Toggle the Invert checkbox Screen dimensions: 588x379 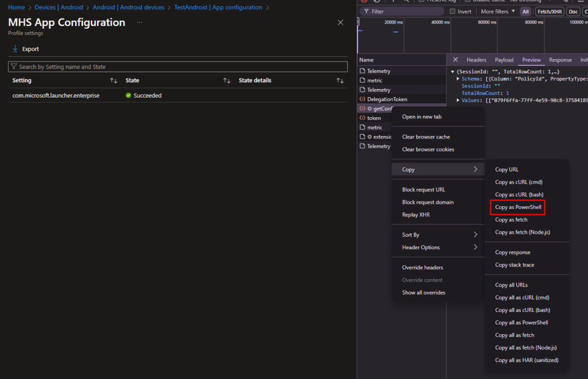(x=452, y=11)
